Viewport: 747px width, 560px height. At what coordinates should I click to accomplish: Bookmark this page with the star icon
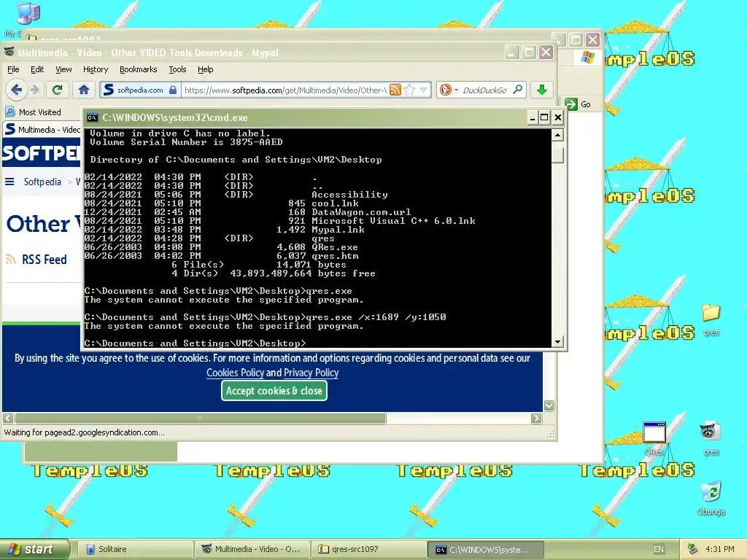click(409, 90)
